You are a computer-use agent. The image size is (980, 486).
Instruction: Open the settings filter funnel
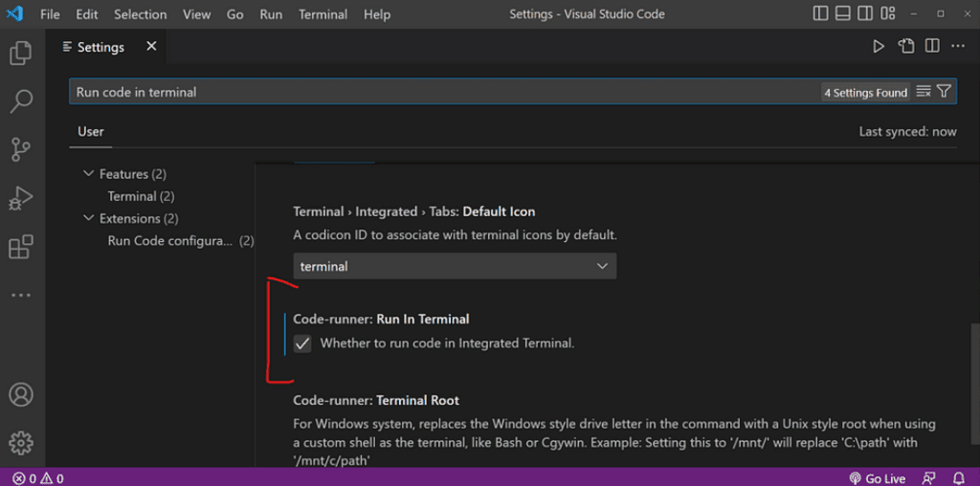(944, 92)
